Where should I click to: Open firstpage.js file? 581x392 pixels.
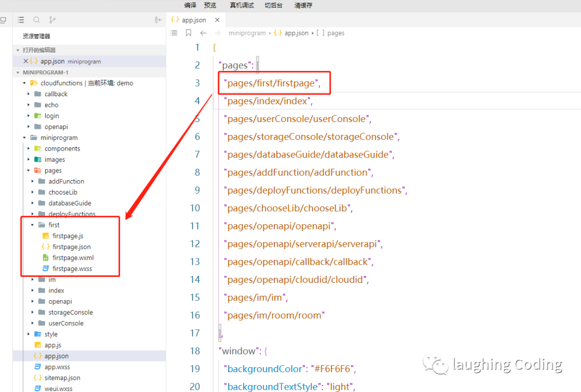point(68,236)
